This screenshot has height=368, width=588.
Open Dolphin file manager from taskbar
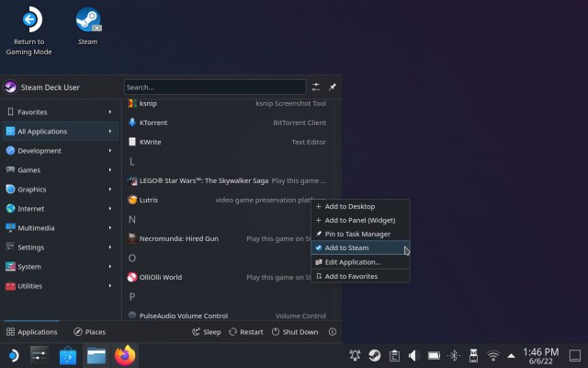96,355
